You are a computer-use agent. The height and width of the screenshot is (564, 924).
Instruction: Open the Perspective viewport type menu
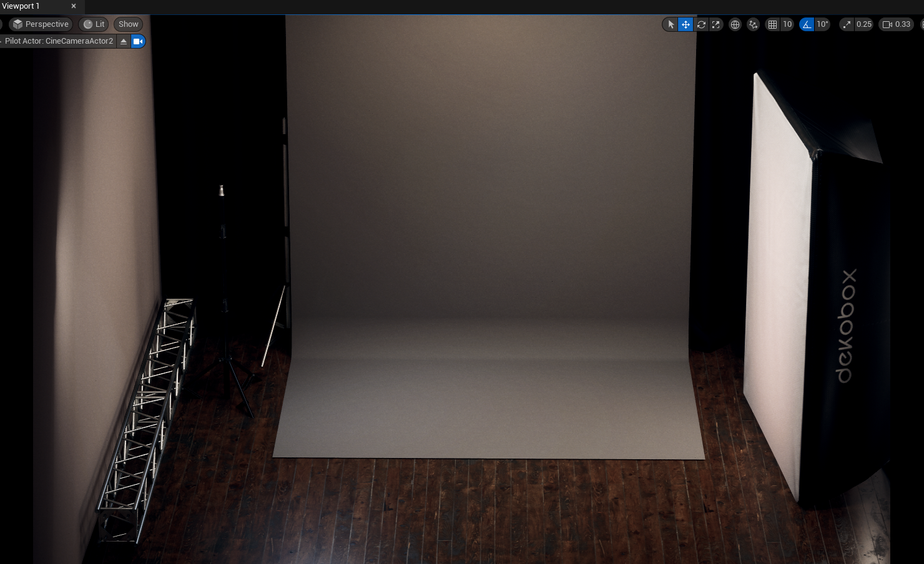coord(41,24)
